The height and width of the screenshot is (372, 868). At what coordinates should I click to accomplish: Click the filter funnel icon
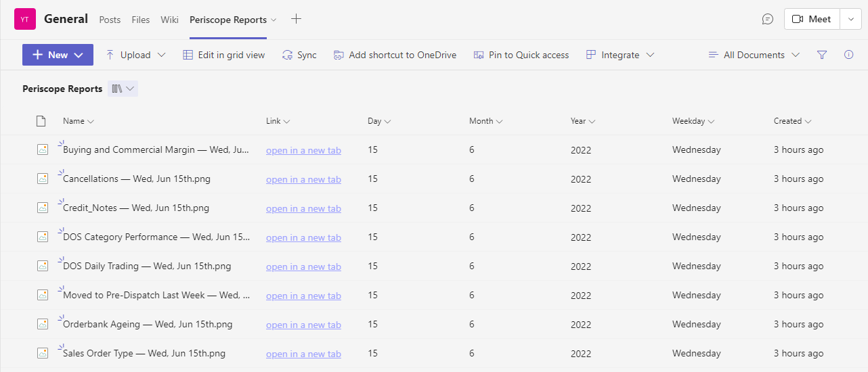pos(822,55)
